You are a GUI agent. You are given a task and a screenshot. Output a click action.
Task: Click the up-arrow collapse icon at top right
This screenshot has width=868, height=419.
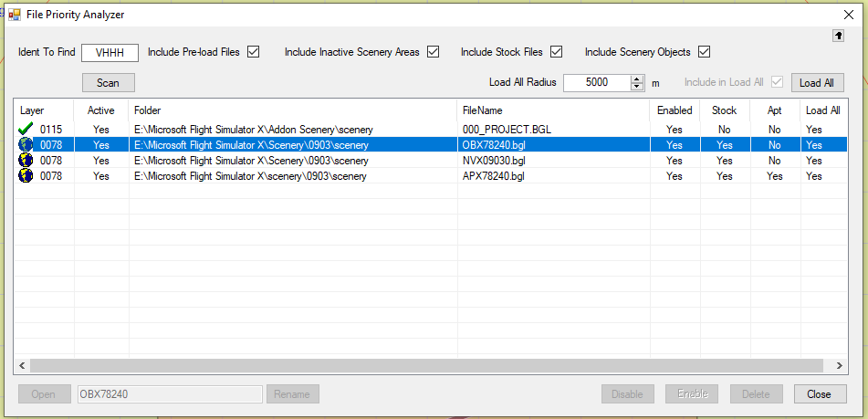[x=839, y=36]
